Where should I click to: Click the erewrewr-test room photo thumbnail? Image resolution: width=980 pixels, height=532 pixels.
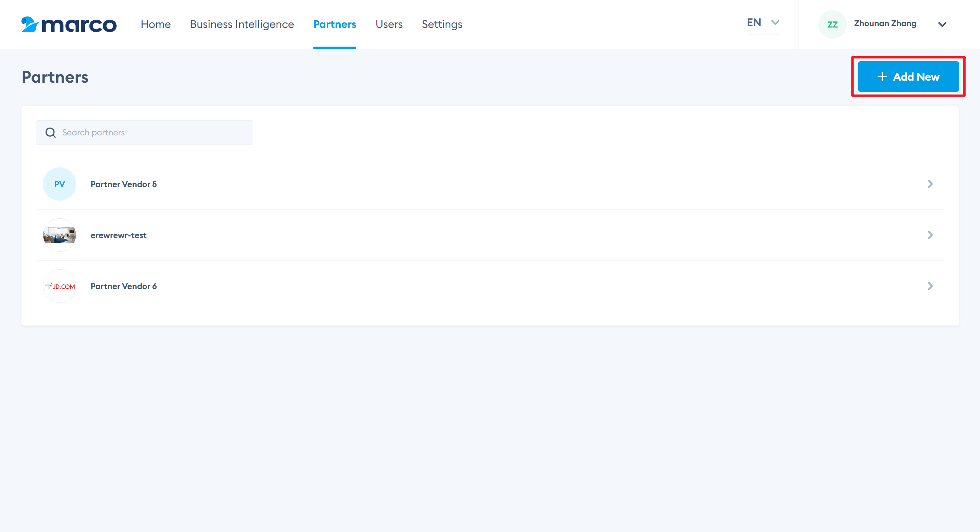click(59, 235)
